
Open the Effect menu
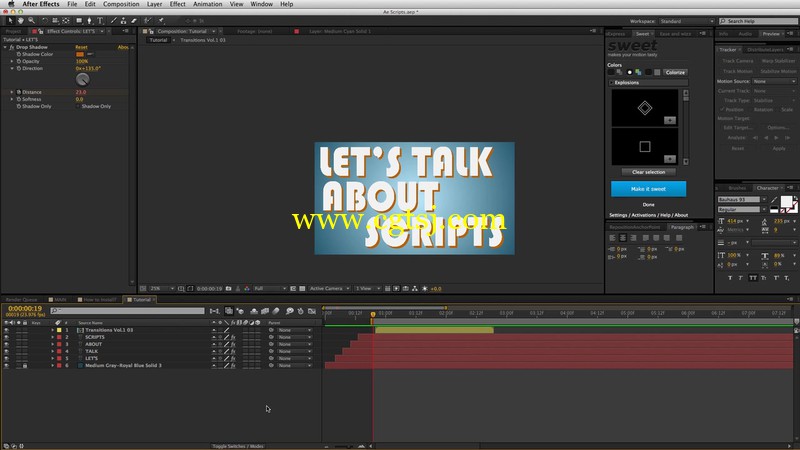[178, 4]
